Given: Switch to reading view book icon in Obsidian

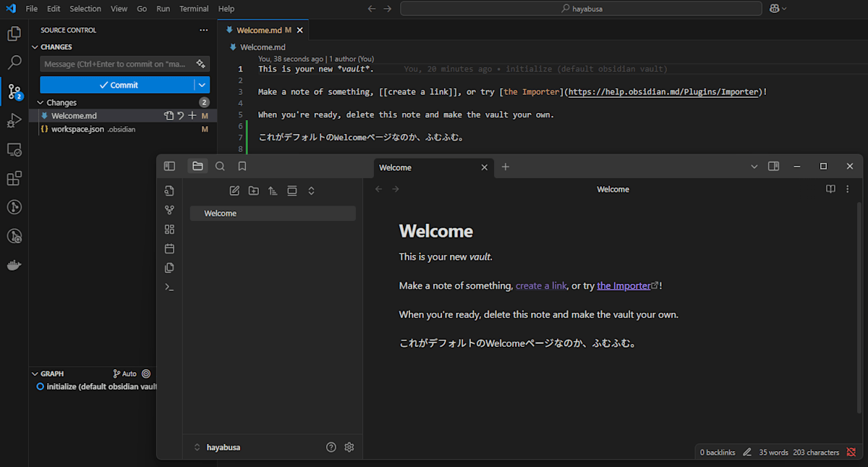Looking at the screenshot, I should (831, 189).
